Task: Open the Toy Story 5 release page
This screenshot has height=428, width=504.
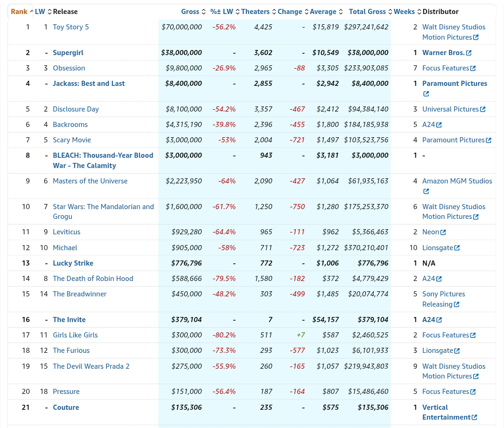Action: tap(71, 27)
